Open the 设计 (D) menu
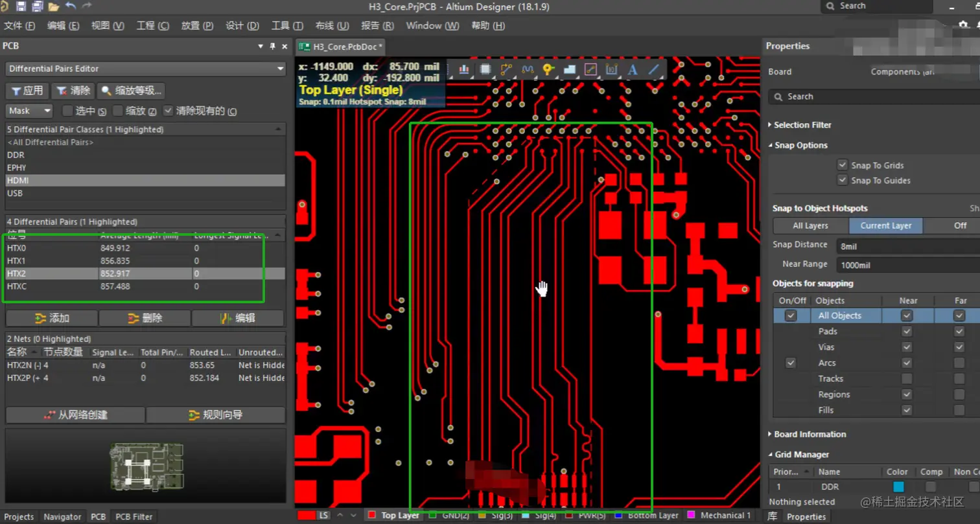 242,26
